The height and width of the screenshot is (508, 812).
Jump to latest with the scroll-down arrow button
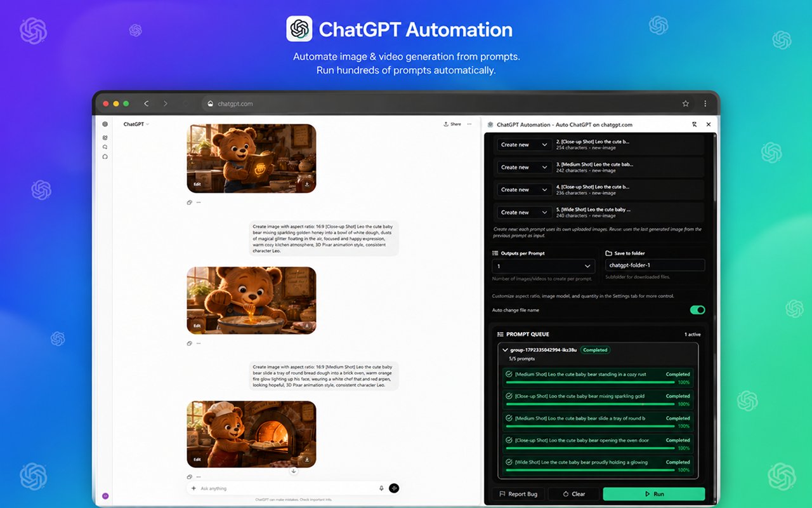point(293,471)
